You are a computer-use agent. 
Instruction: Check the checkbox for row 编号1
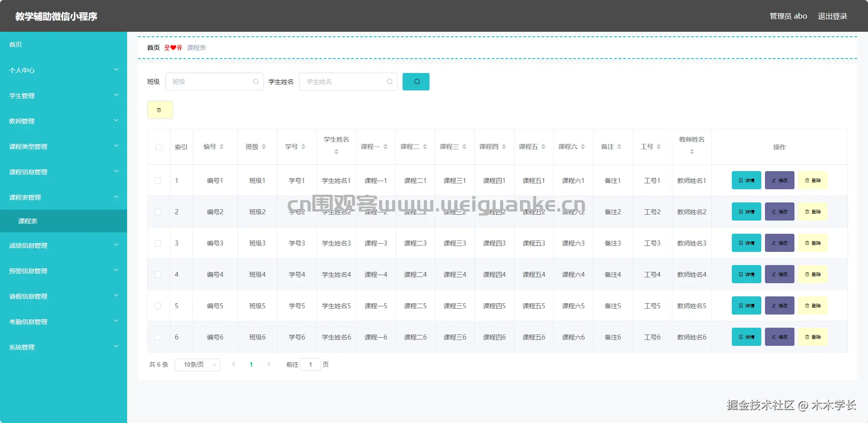158,180
